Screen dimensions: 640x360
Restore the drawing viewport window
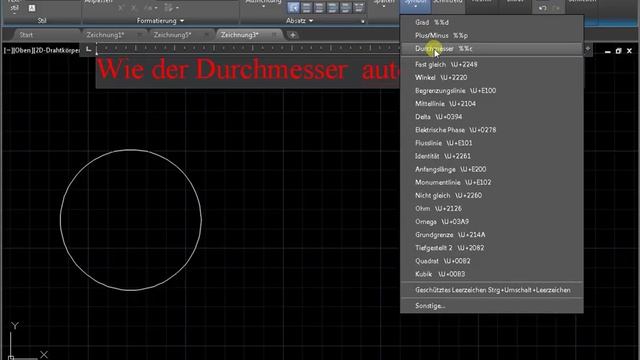[x=618, y=51]
